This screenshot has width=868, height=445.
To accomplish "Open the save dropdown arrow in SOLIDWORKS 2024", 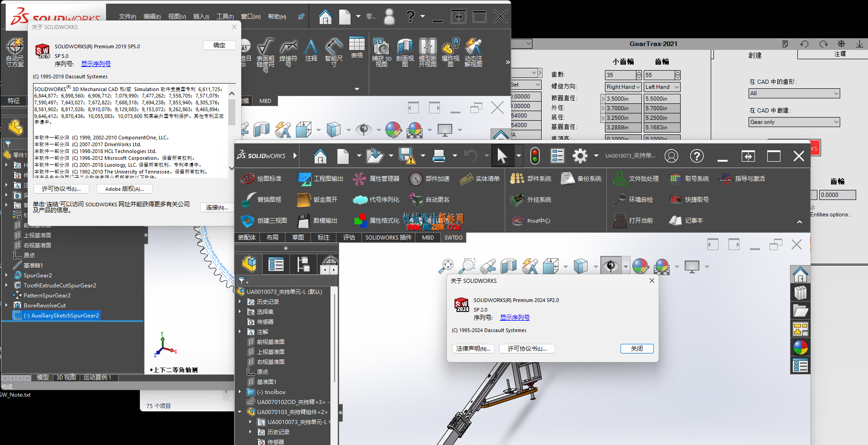I will pyautogui.click(x=423, y=156).
